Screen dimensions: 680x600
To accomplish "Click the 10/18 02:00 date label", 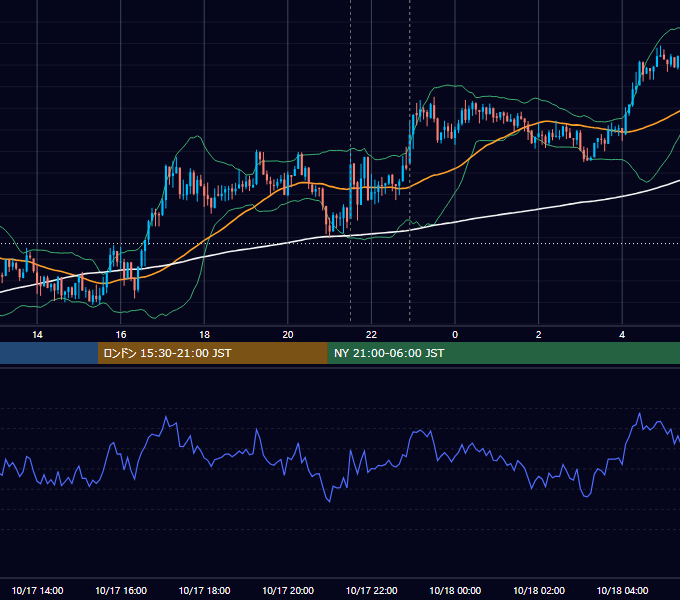I will tap(539, 590).
